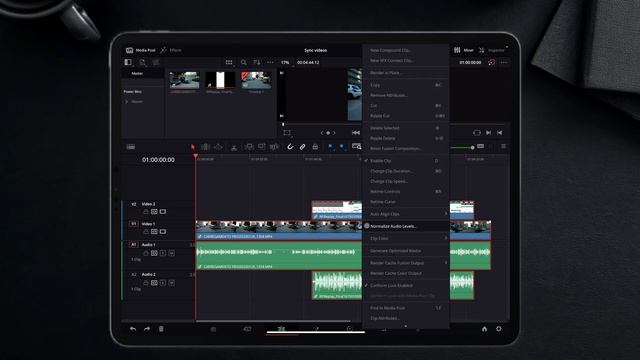Click the redo arrow icon
Image resolution: width=640 pixels, height=360 pixels.
[147, 329]
